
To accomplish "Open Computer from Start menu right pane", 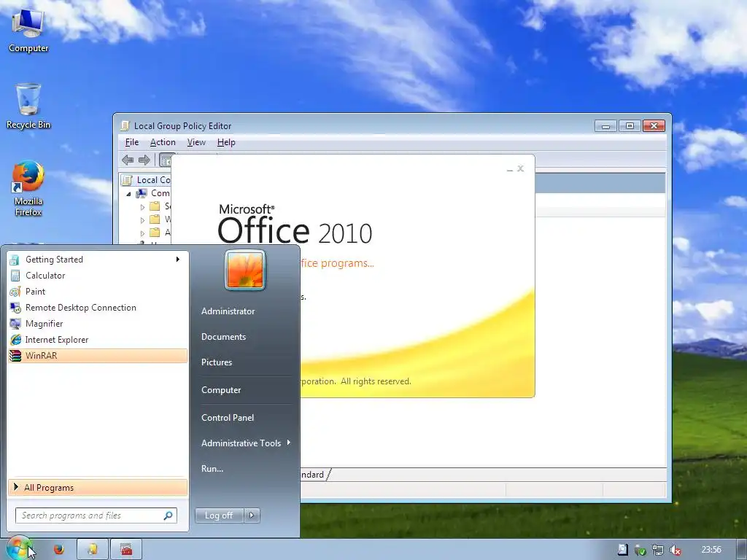I will [x=221, y=390].
